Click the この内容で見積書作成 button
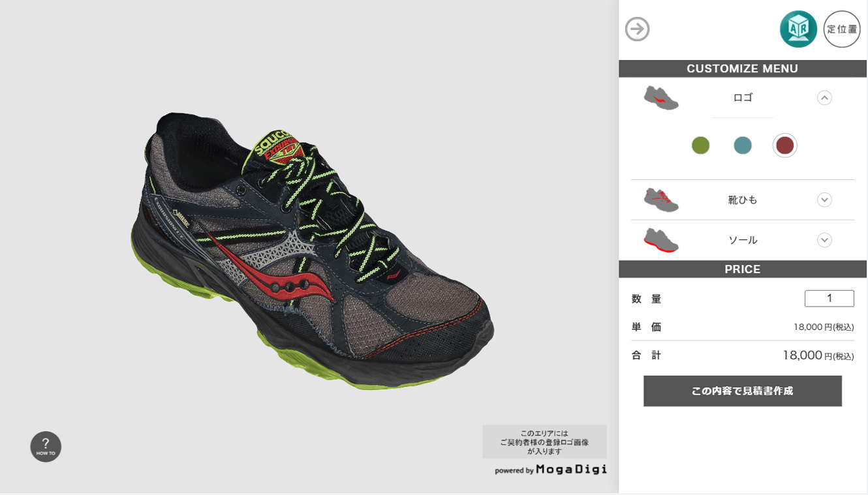Image resolution: width=868 pixels, height=495 pixels. (743, 391)
